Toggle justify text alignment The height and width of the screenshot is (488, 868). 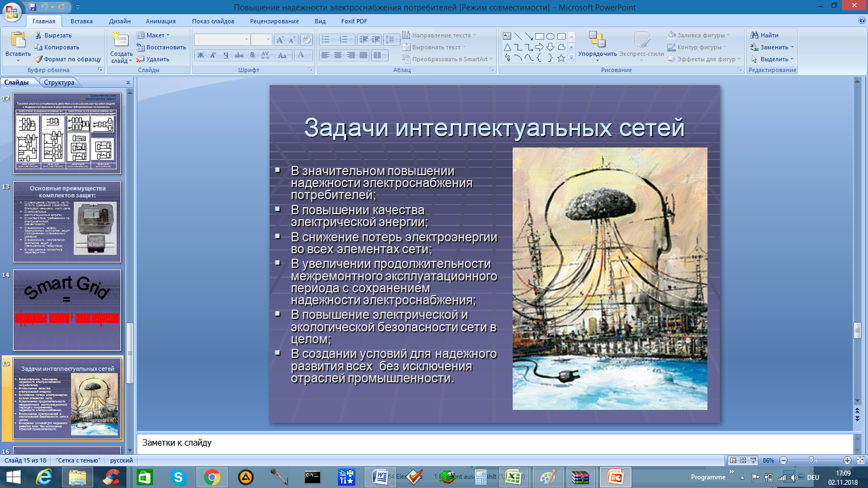point(363,55)
